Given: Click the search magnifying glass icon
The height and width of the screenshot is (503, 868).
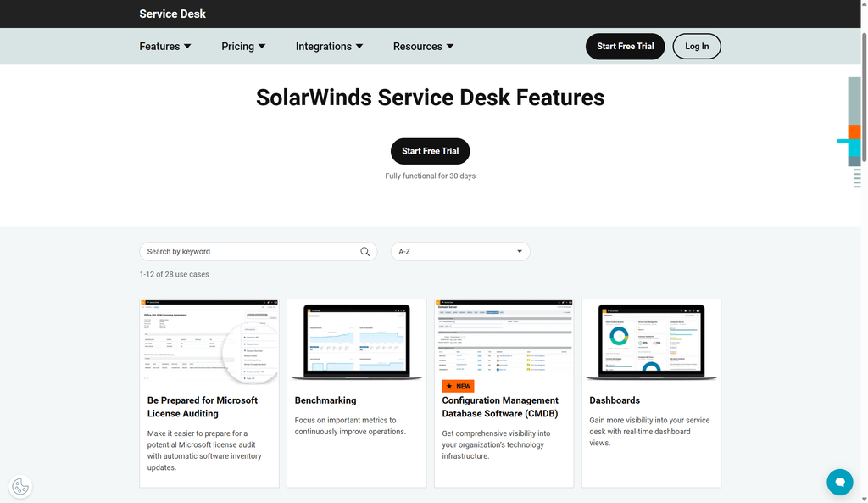Looking at the screenshot, I should click(x=365, y=251).
